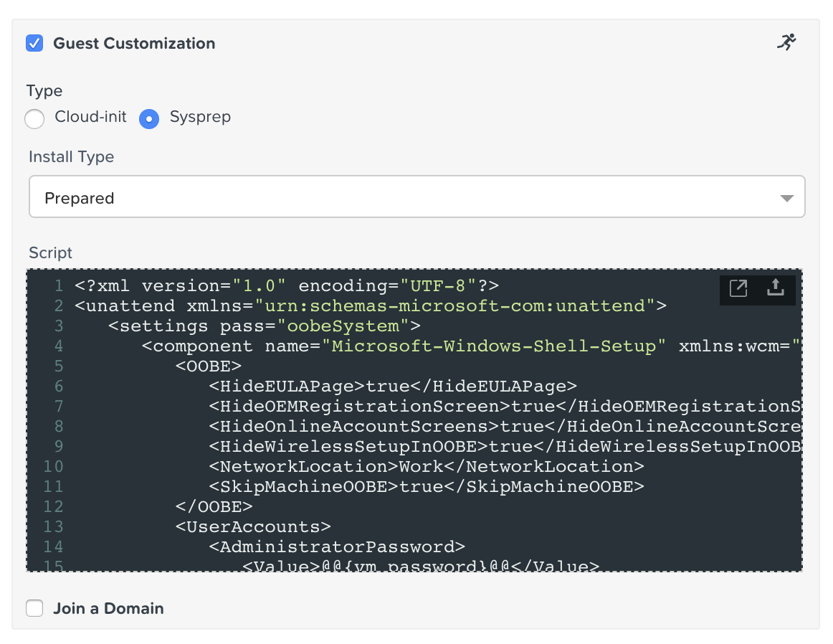
Task: Click the SkipMachineOOBE line in editor
Action: click(426, 487)
